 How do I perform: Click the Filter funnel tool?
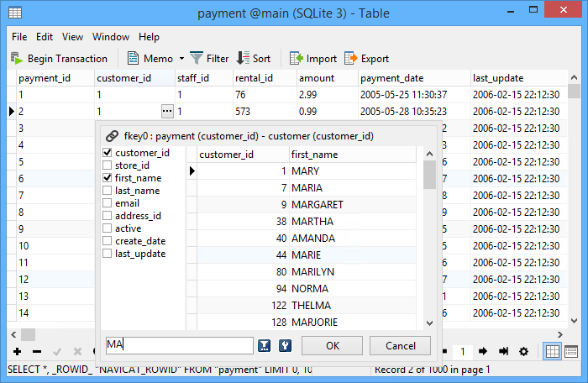[209, 59]
